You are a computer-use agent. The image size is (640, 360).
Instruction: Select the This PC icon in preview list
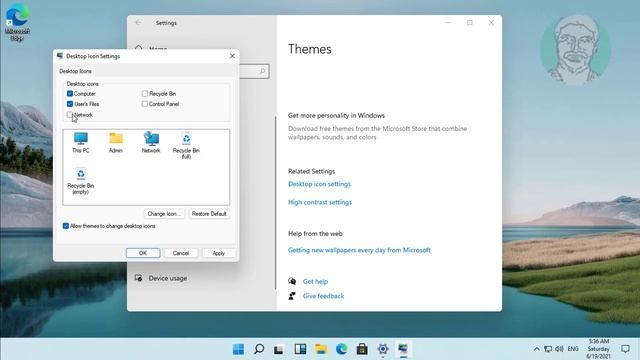81,142
